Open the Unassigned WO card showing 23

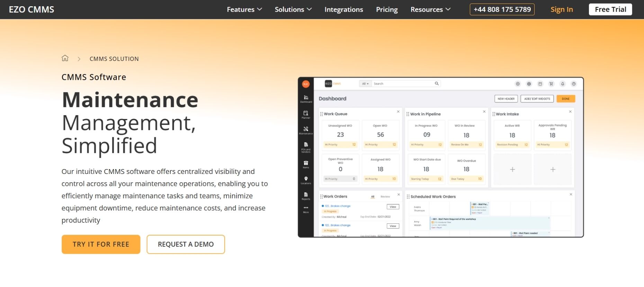point(340,135)
